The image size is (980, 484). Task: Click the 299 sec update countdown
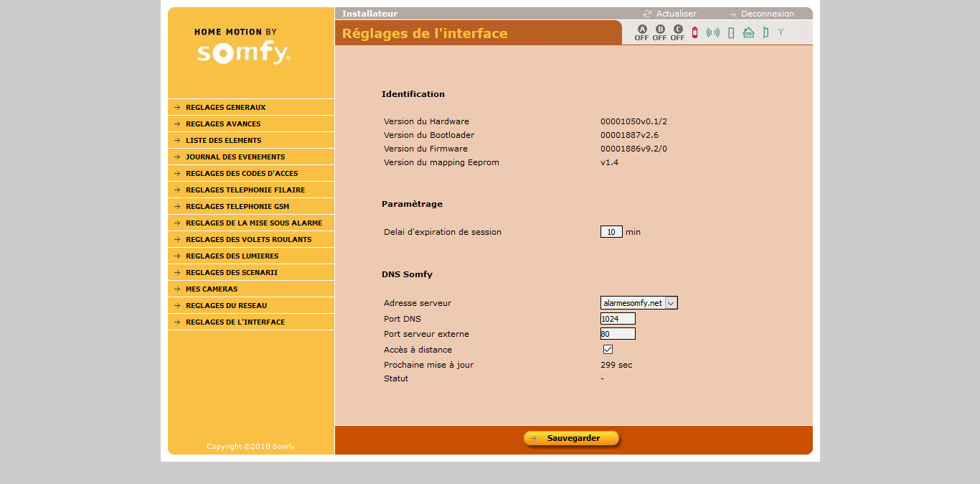[616, 365]
